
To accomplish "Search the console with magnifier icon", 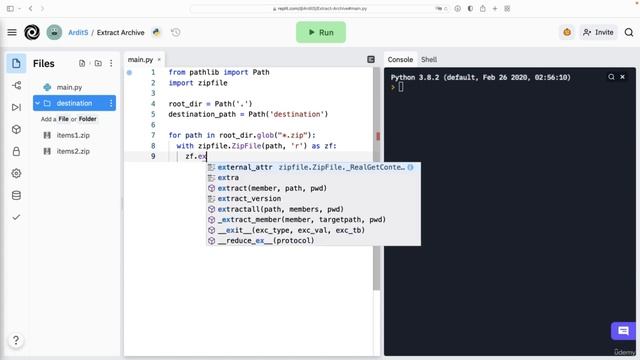I will 611,77.
